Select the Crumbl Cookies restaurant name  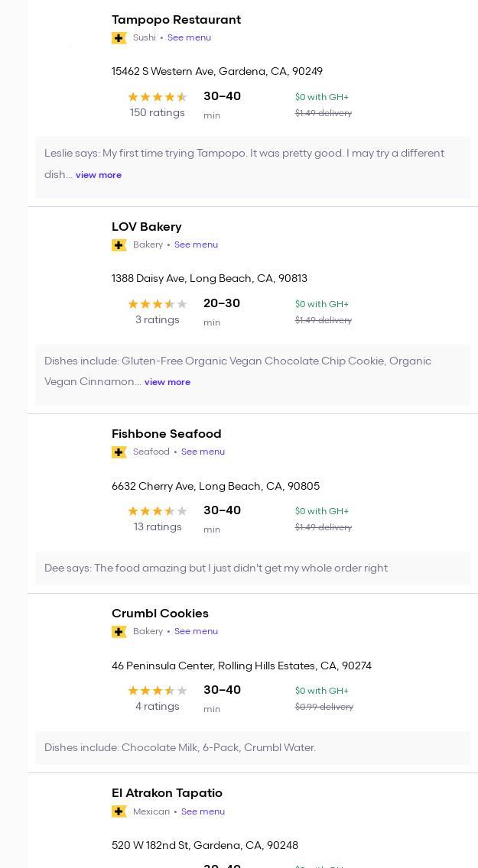(x=160, y=614)
